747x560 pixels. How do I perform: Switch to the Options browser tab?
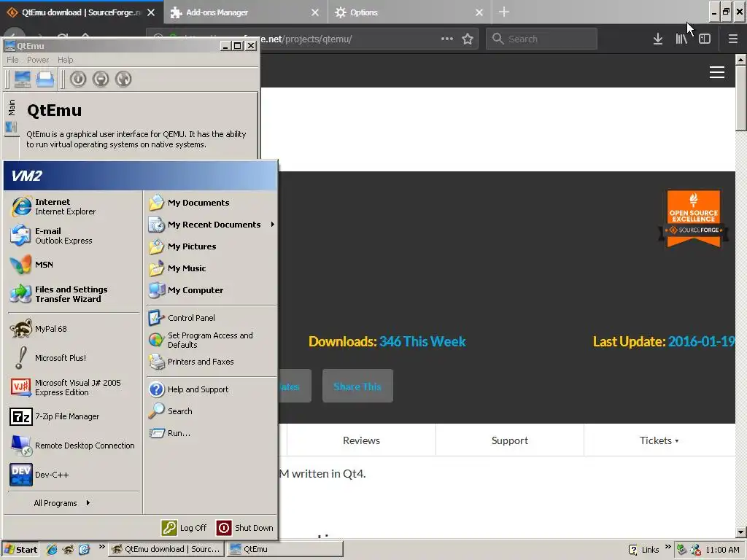(410, 12)
